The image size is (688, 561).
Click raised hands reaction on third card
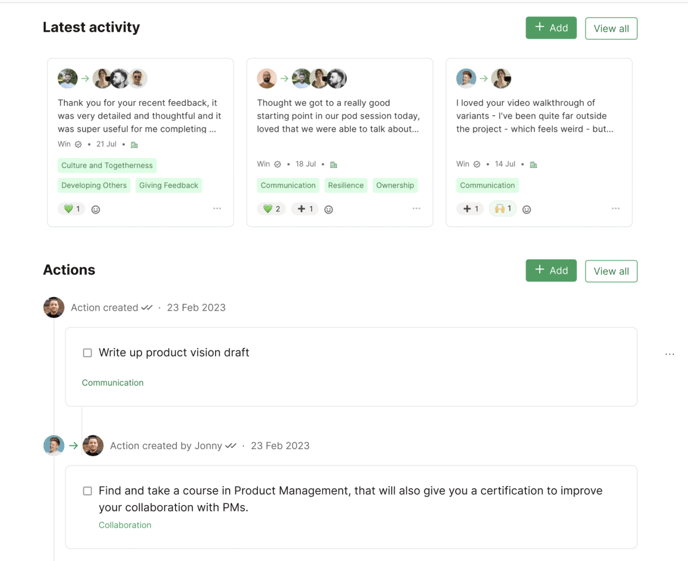point(502,209)
